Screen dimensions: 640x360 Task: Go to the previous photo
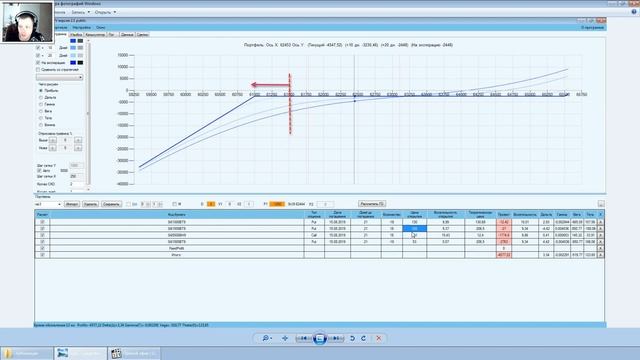click(303, 338)
